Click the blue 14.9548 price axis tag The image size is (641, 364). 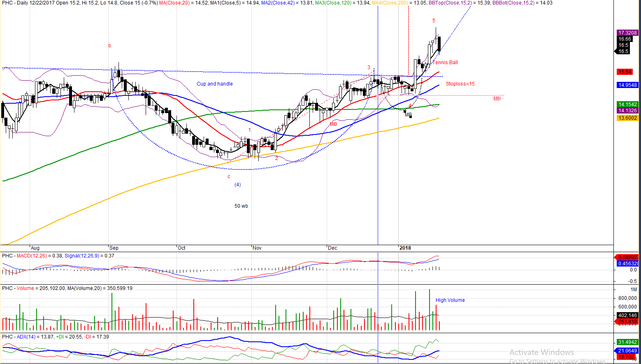point(627,85)
